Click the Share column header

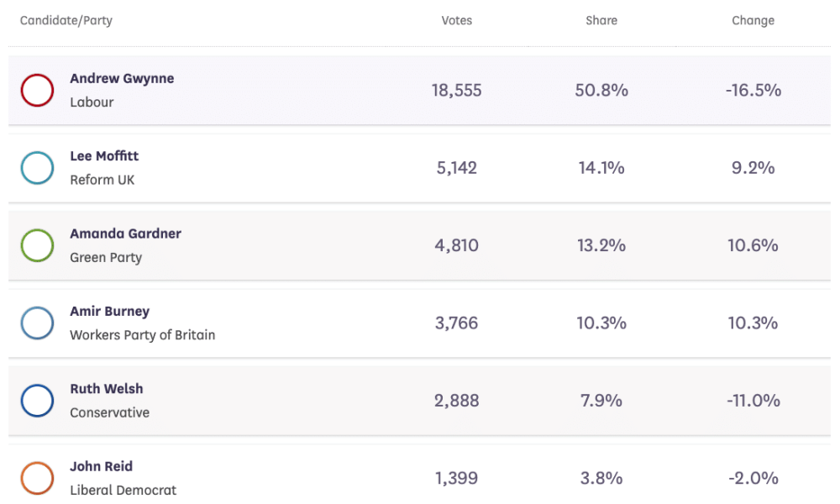pos(601,20)
